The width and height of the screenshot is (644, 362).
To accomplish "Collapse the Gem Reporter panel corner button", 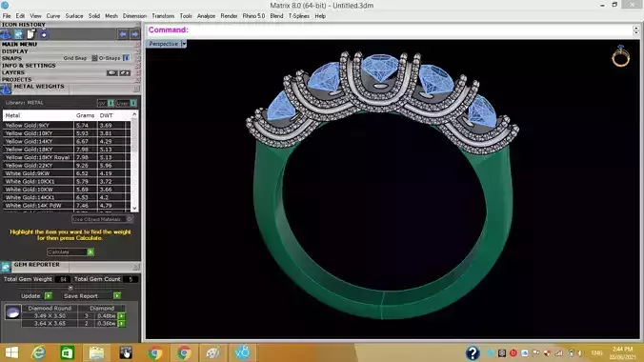I will click(x=136, y=267).
